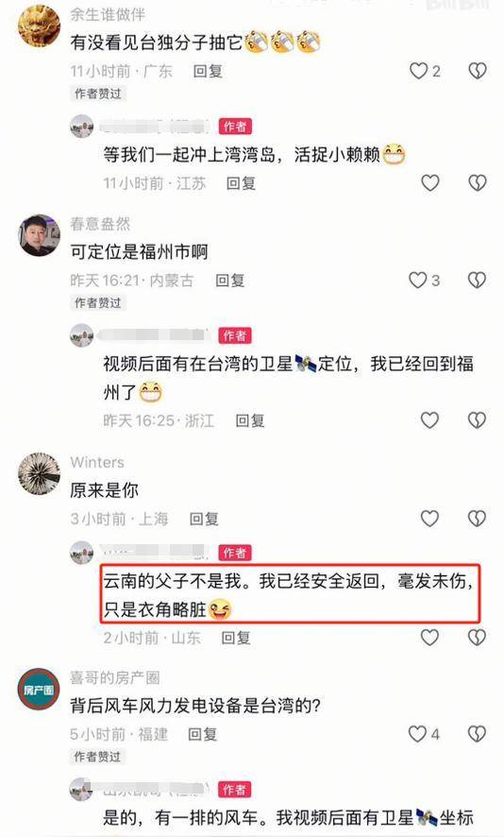
Task: Open the Winters username link
Action: [97, 462]
